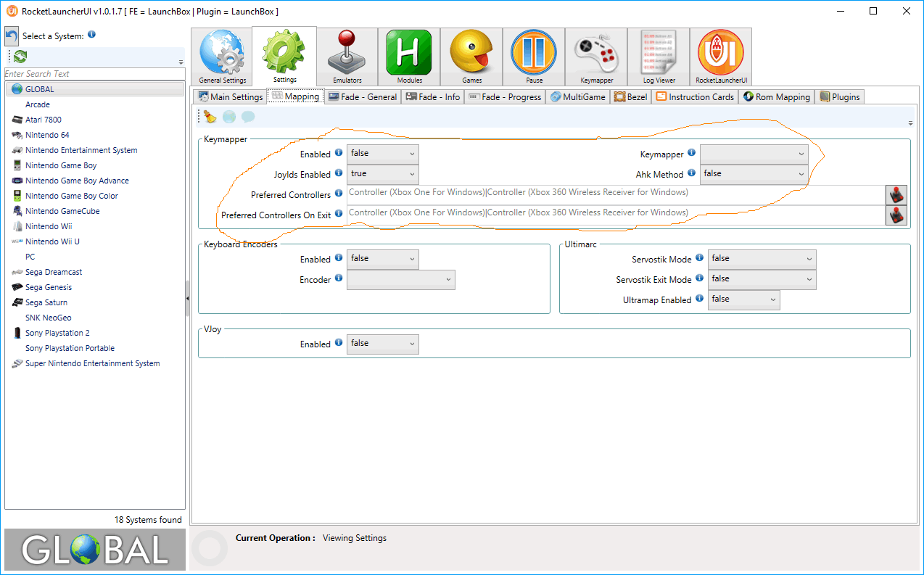Image resolution: width=924 pixels, height=575 pixels.
Task: Open the Instruction Cards sub-tab
Action: [696, 96]
